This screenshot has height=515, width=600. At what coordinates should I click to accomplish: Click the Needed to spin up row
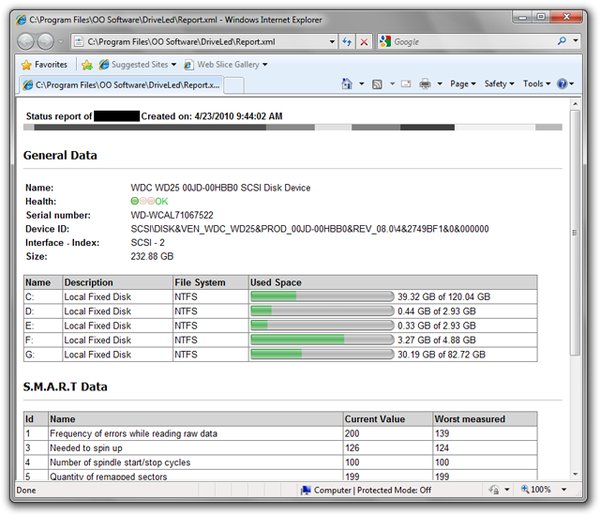280,448
